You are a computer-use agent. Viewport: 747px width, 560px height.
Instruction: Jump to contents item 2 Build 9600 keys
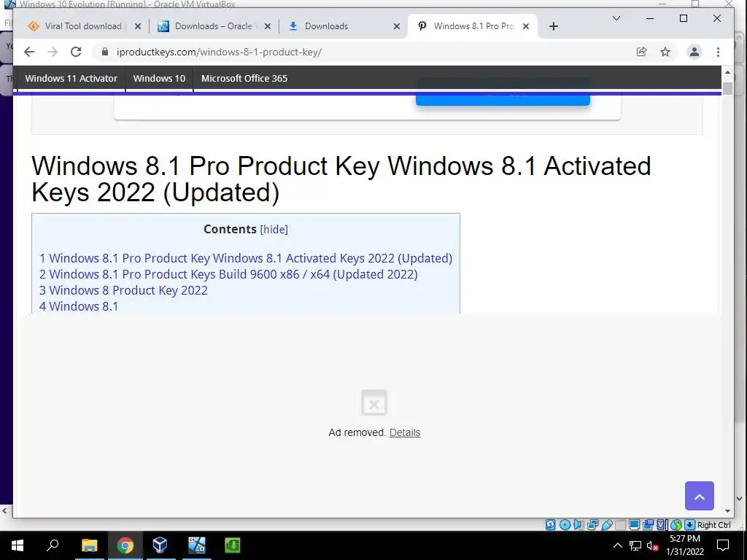tap(228, 274)
